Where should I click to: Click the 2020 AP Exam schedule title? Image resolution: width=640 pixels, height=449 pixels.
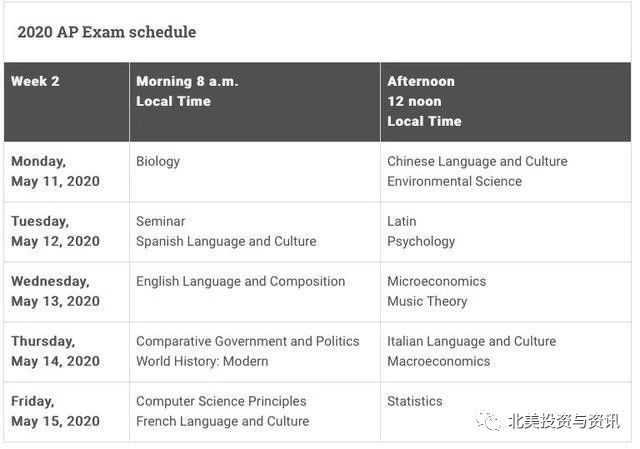[x=107, y=32]
